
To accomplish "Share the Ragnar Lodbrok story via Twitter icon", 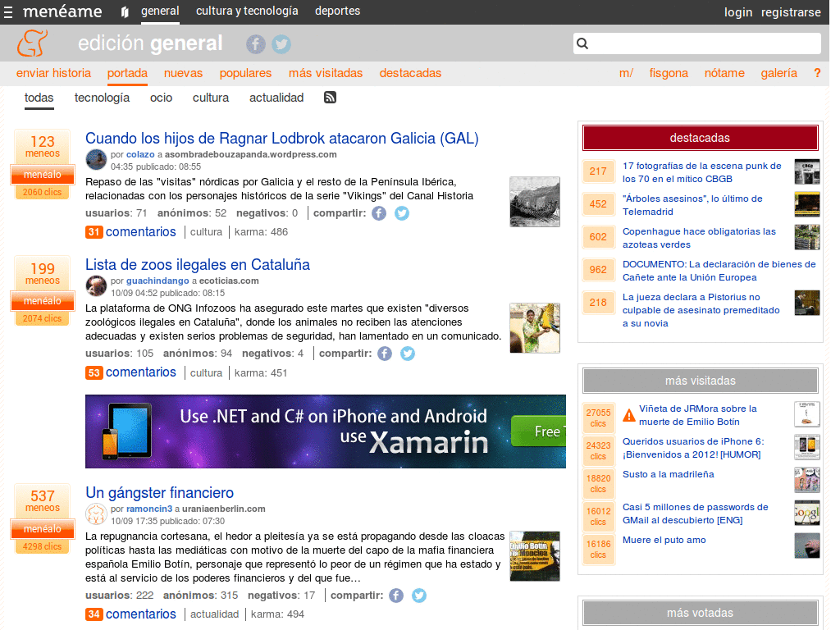I will click(401, 212).
